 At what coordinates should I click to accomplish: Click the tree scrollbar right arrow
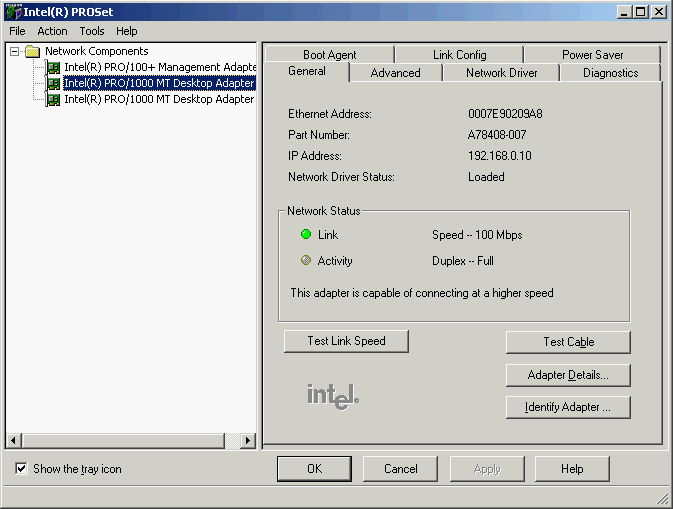pyautogui.click(x=248, y=441)
